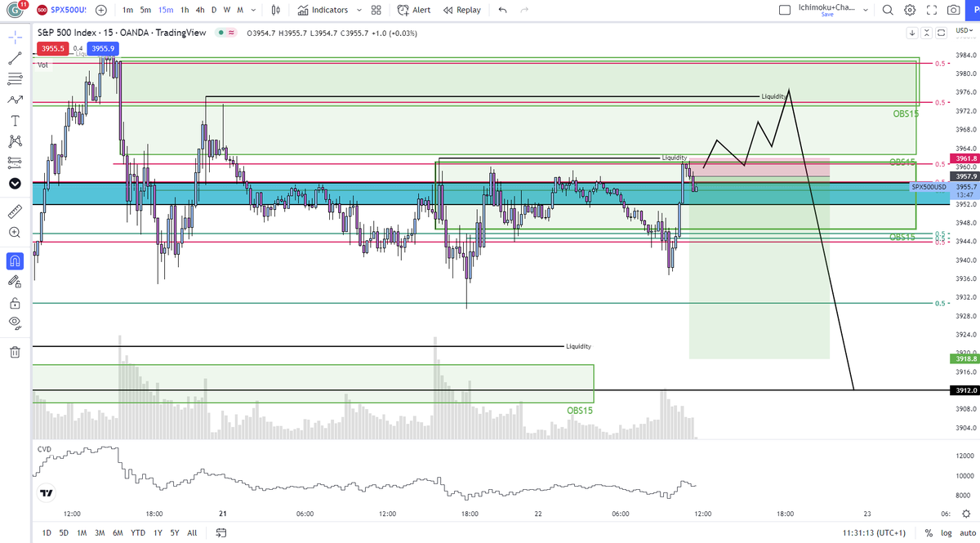Start bar Replay mode

coord(461,11)
